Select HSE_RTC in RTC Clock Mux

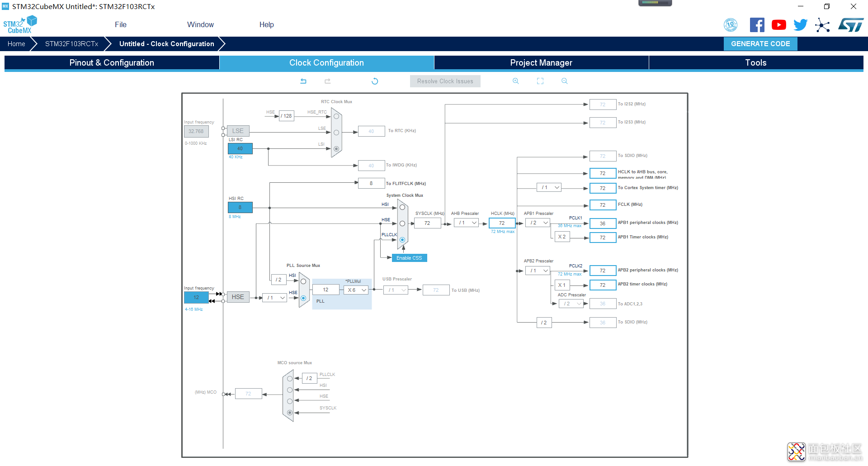pos(336,116)
